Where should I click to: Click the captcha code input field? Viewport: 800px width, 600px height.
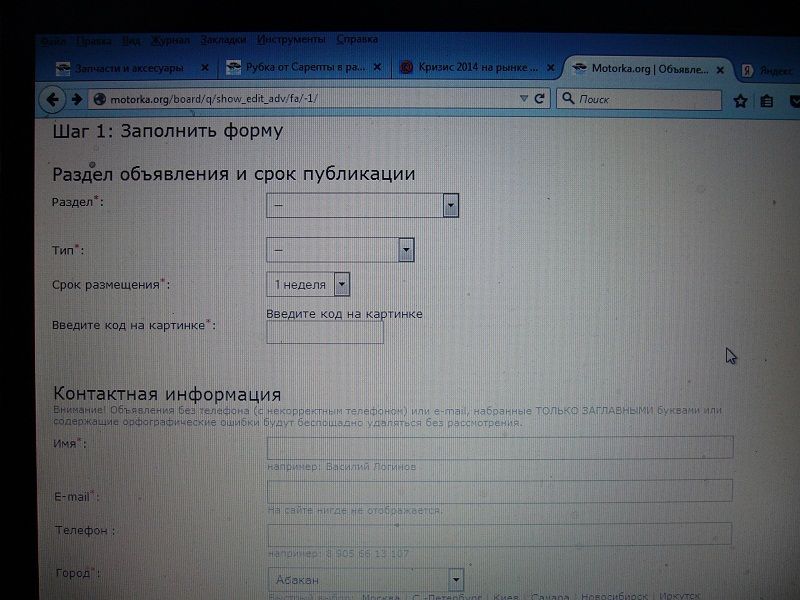[325, 333]
